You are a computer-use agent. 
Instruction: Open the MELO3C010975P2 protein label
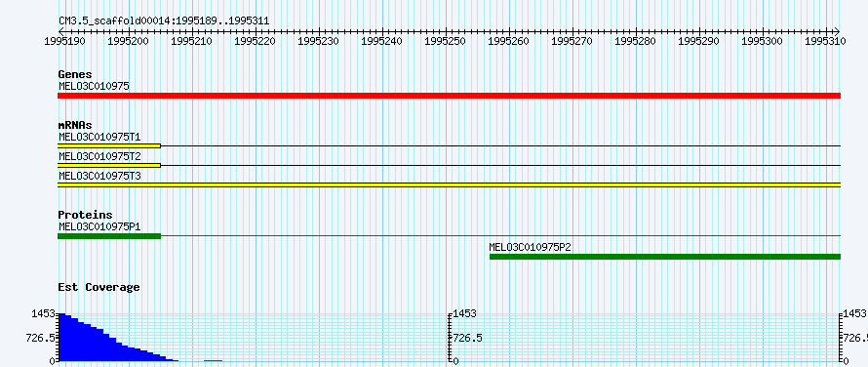[x=531, y=247]
